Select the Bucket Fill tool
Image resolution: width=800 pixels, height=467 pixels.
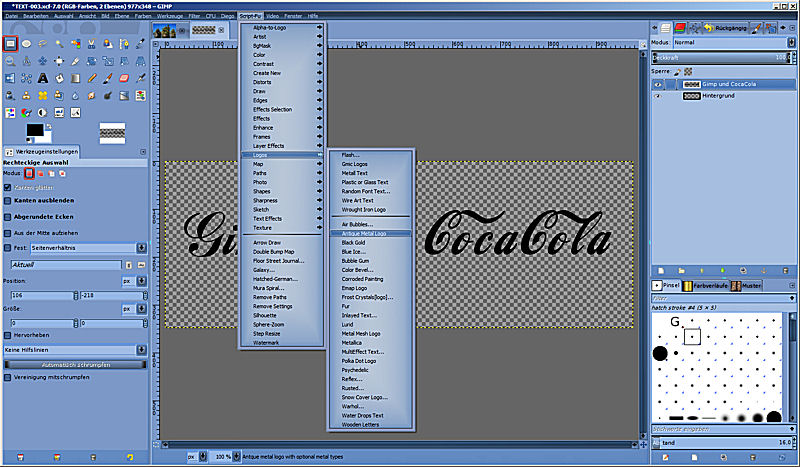tap(59, 78)
